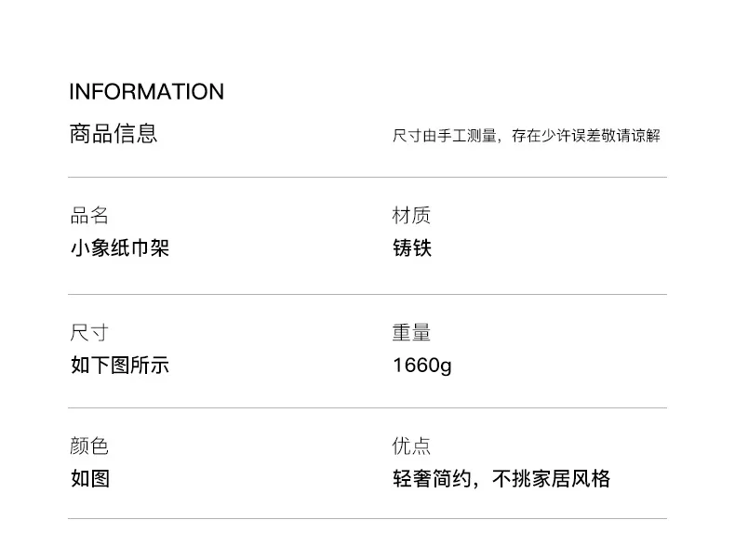Click the measurement disclaimer note 尺寸由手工测量
735x560 pixels.
coord(445,136)
